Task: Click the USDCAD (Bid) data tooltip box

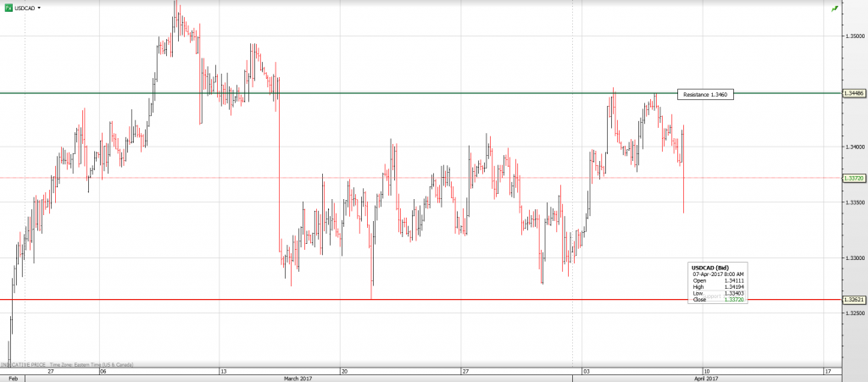Action: (717, 283)
